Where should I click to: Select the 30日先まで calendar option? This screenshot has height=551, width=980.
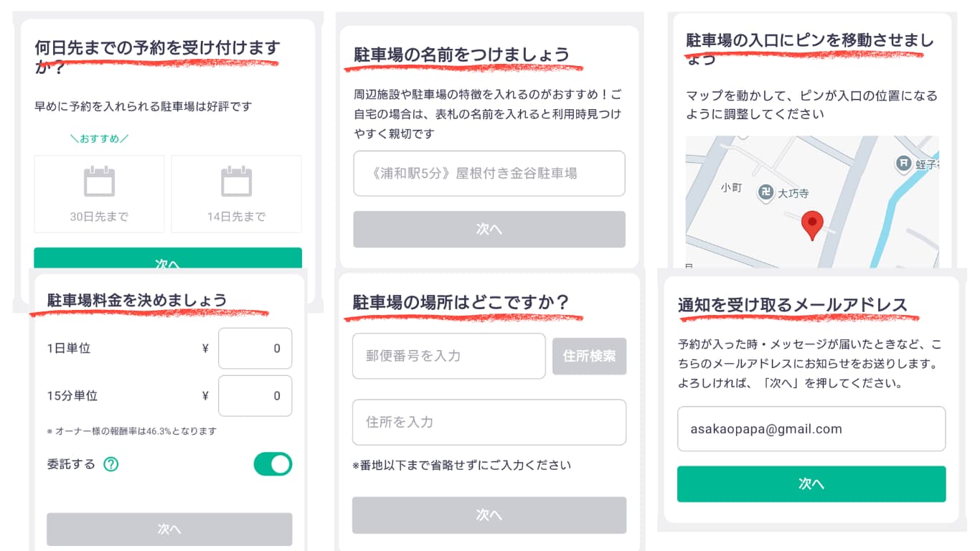[x=99, y=194]
